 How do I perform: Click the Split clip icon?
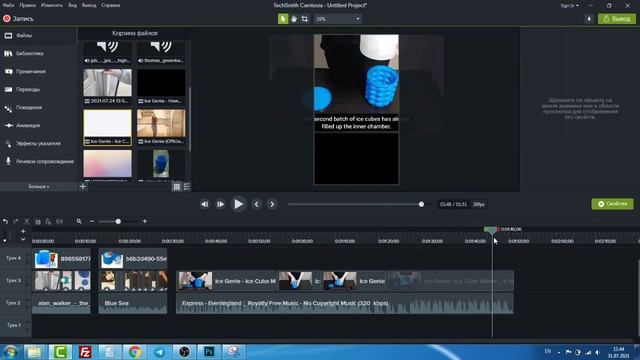point(59,221)
